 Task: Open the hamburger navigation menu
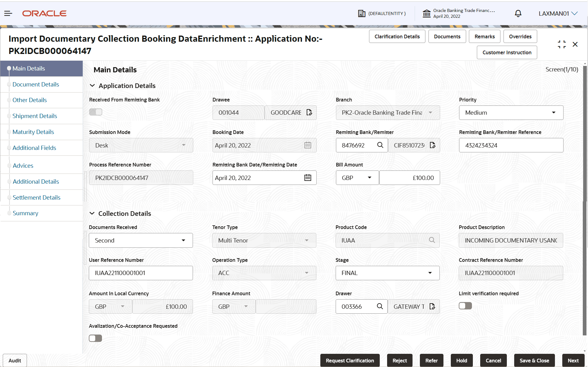tap(8, 13)
